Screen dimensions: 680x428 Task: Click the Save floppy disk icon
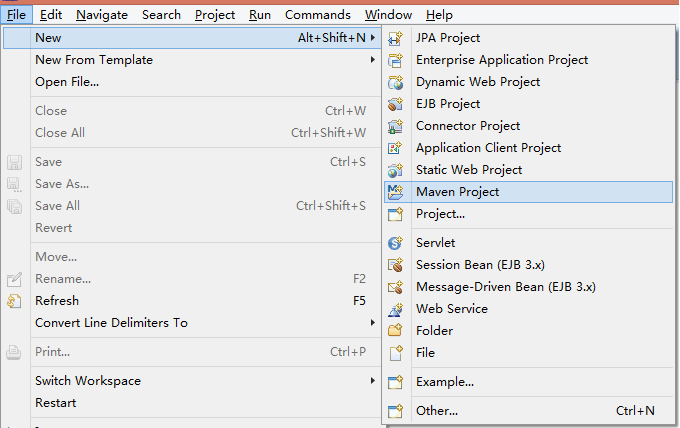[x=14, y=162]
